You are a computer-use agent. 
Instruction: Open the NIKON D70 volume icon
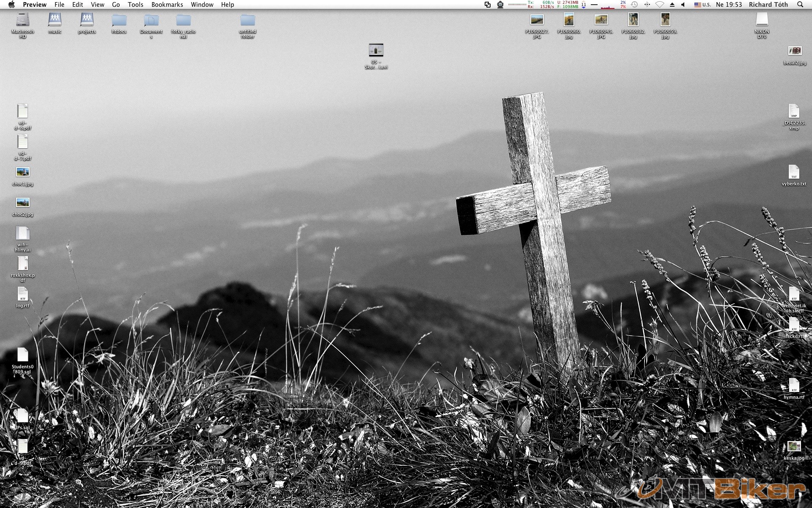click(x=762, y=20)
